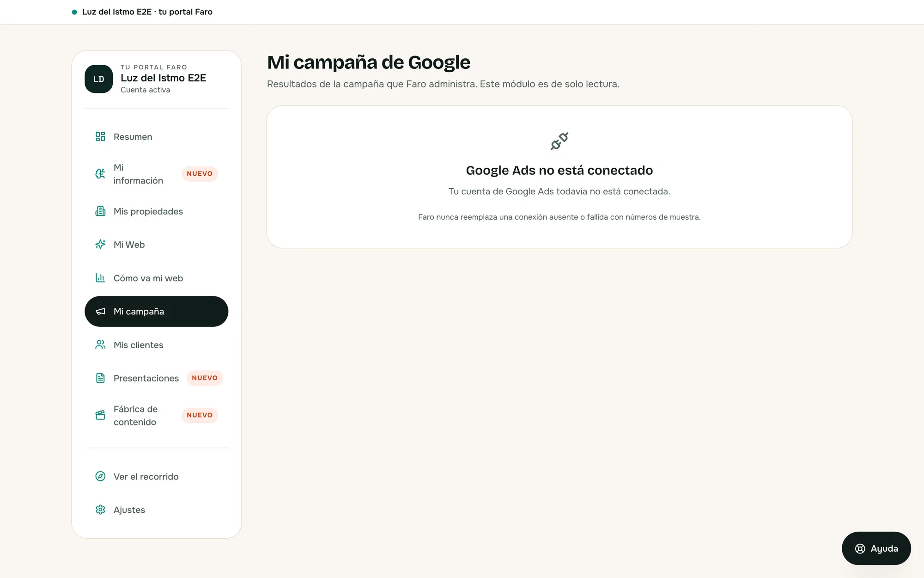
Task: Start Ver el recorrido tour
Action: pyautogui.click(x=157, y=476)
